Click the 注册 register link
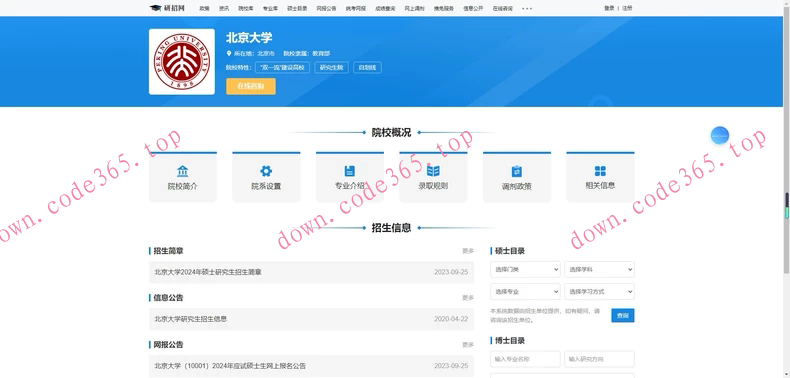The width and height of the screenshot is (790, 378). 627,8
